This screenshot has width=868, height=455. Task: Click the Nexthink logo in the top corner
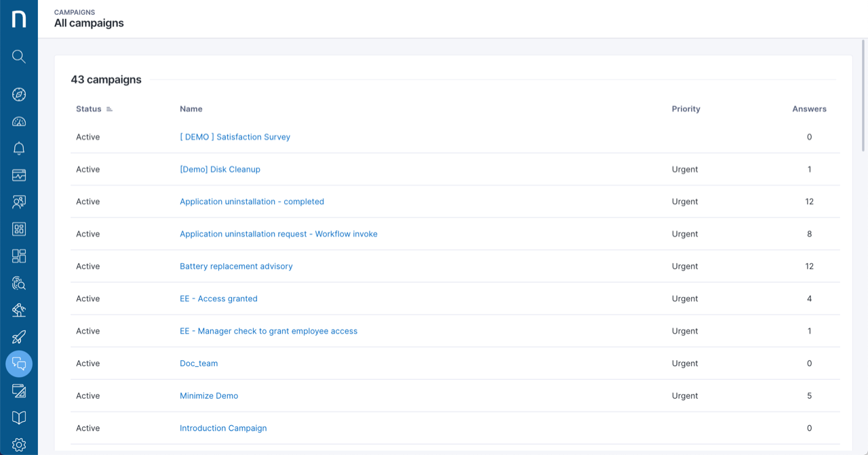18,18
